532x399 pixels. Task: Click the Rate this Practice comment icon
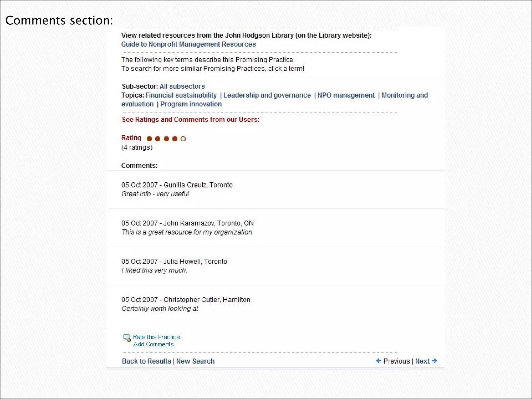tap(127, 338)
